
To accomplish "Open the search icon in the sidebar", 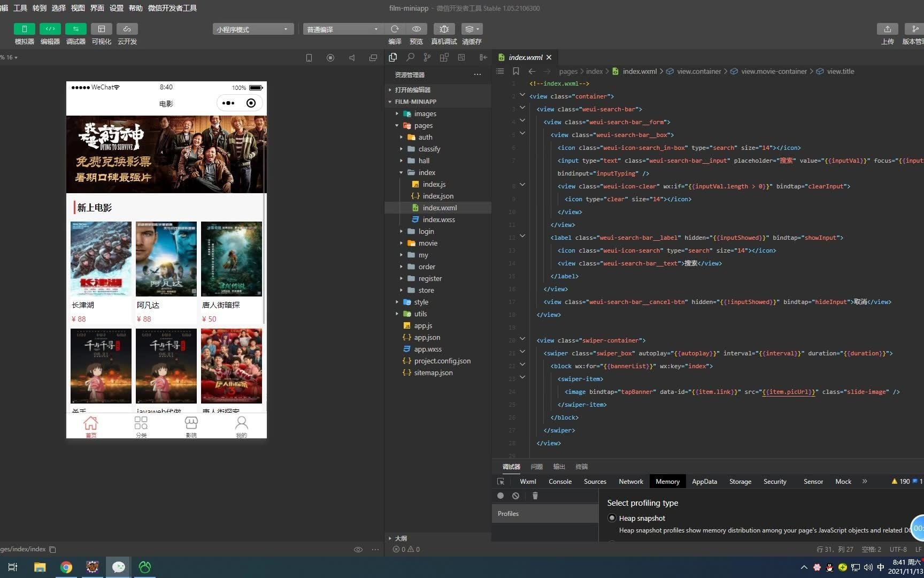I will click(x=410, y=57).
